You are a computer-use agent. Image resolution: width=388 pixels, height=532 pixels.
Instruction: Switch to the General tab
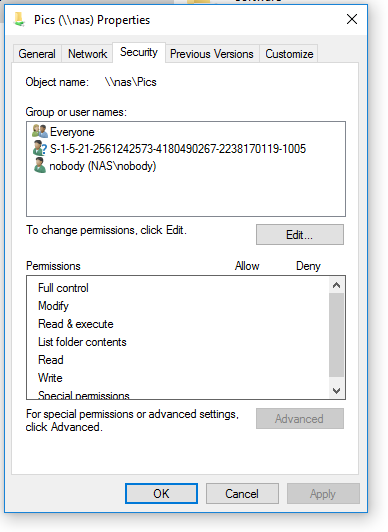(37, 54)
